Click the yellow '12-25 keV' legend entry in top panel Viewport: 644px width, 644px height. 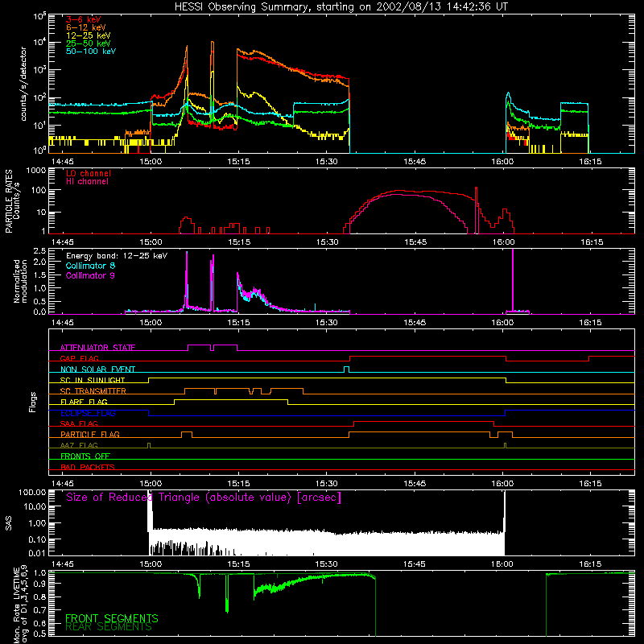tap(89, 35)
